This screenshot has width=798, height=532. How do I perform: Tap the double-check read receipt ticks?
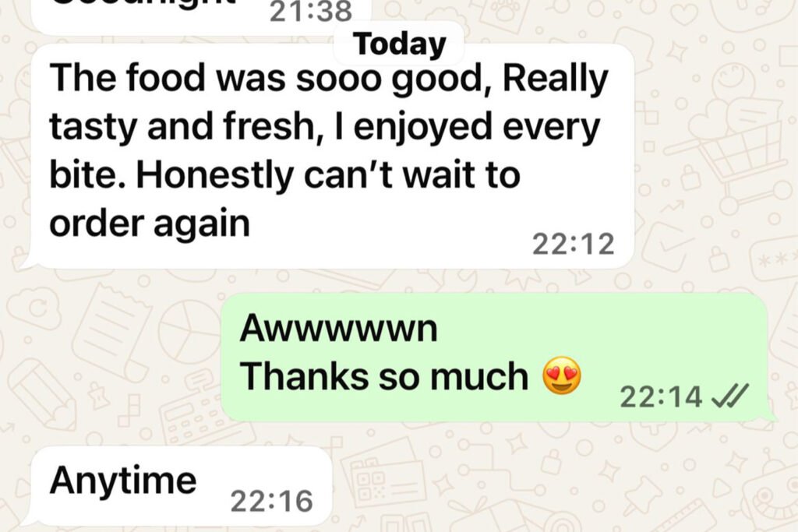click(x=729, y=396)
